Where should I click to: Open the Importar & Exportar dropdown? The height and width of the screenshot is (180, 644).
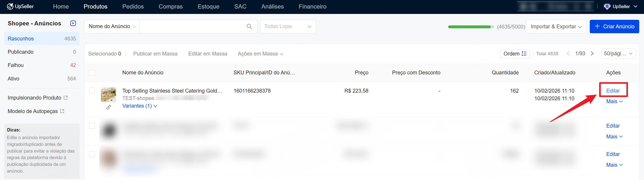(x=556, y=27)
